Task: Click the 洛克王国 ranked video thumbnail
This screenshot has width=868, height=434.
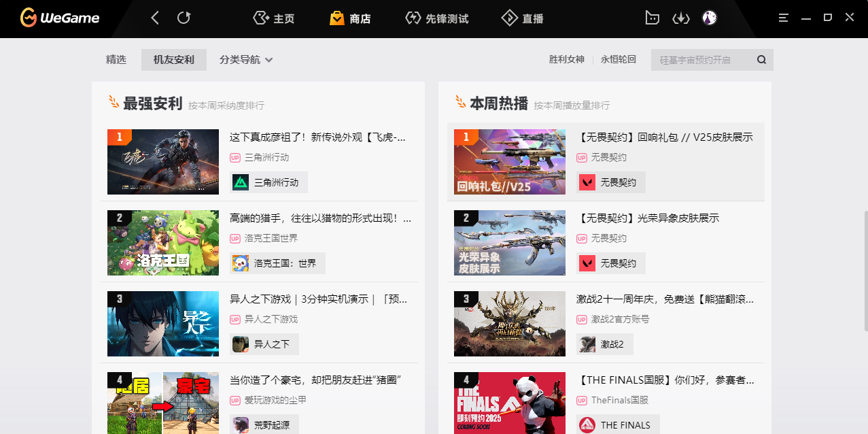Action: 162,243
